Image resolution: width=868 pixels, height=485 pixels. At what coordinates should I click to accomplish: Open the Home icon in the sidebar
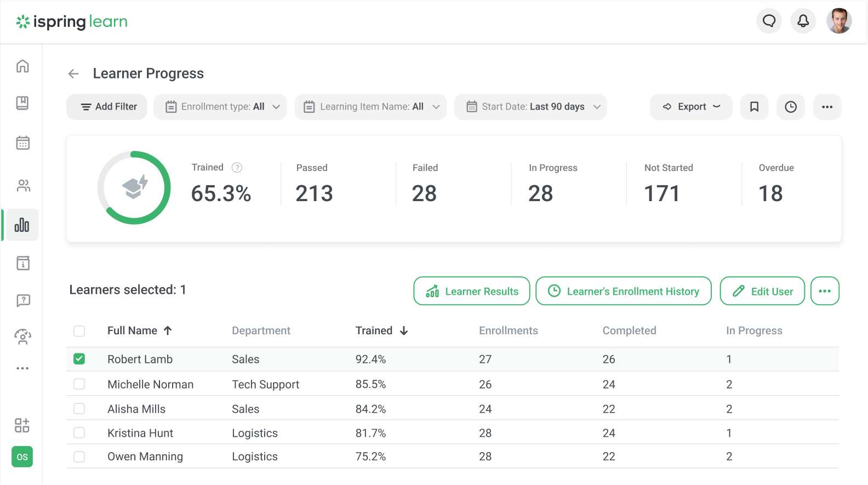coord(22,66)
